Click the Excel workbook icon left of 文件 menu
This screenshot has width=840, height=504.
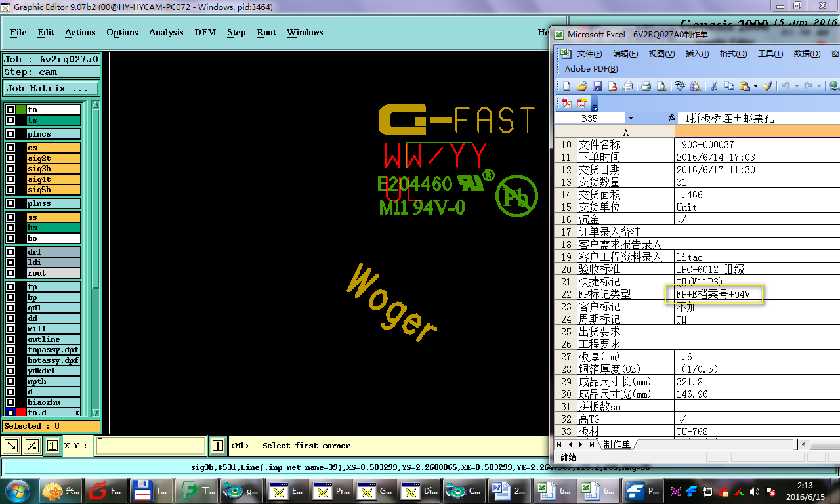click(x=564, y=54)
